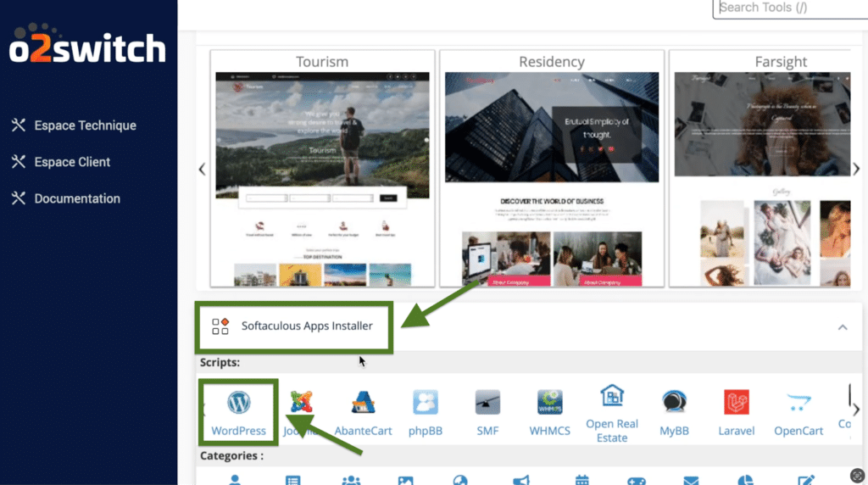Image resolution: width=868 pixels, height=485 pixels.
Task: Open Espace Client in the sidebar
Action: click(x=72, y=162)
